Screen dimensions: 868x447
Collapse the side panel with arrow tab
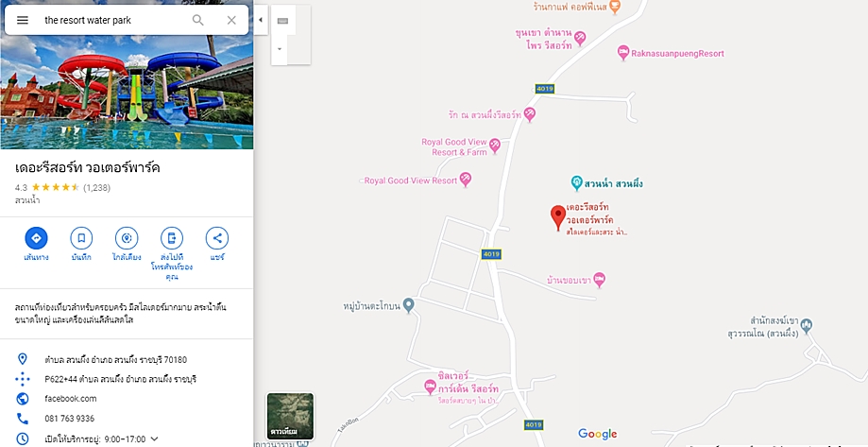pyautogui.click(x=261, y=20)
